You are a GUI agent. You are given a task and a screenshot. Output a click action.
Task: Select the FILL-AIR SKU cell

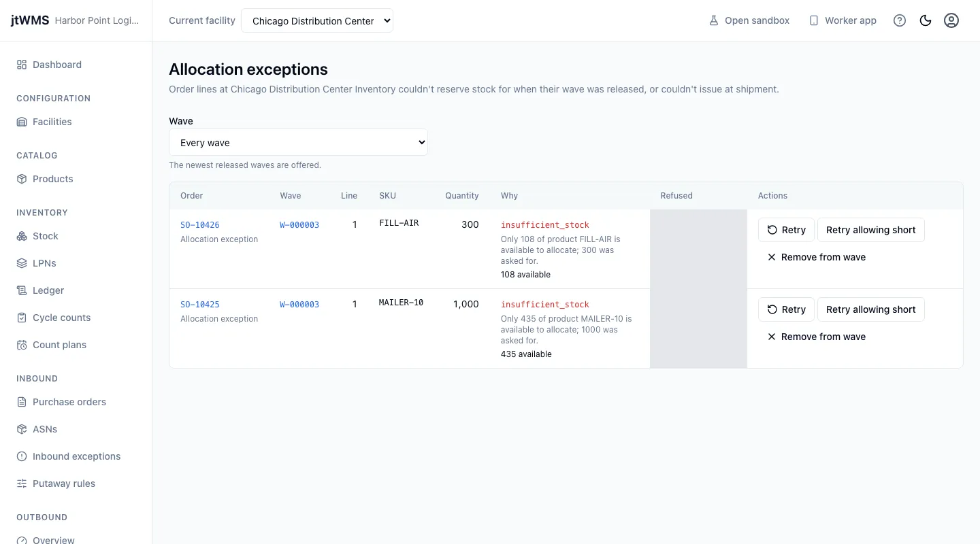pos(399,223)
